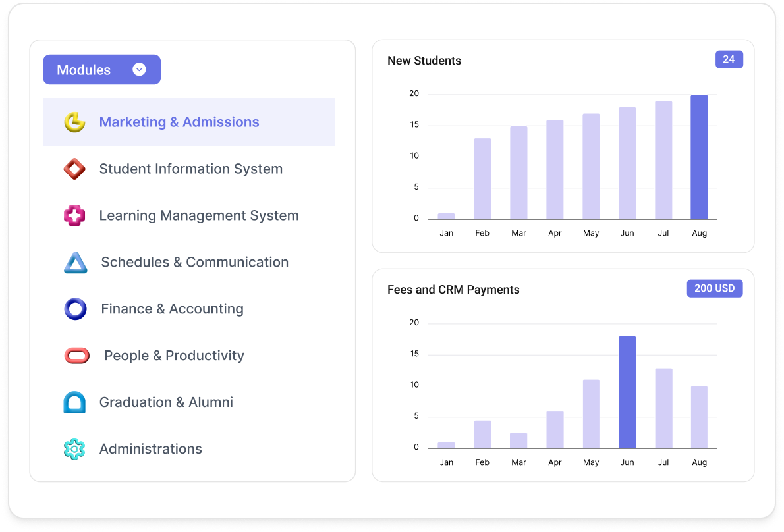The image size is (784, 532).
Task: Open the Modules dropdown
Action: 101,69
